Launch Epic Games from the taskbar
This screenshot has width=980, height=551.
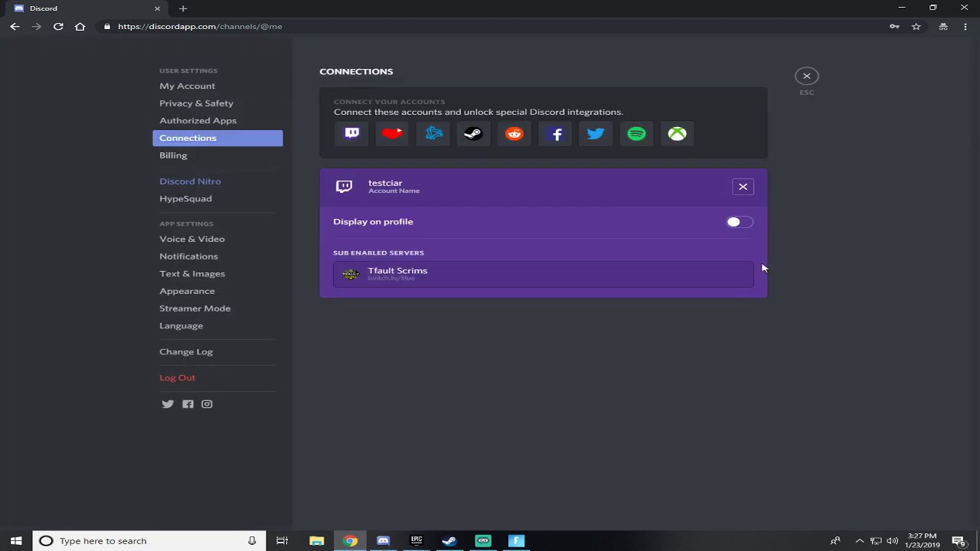(x=416, y=541)
